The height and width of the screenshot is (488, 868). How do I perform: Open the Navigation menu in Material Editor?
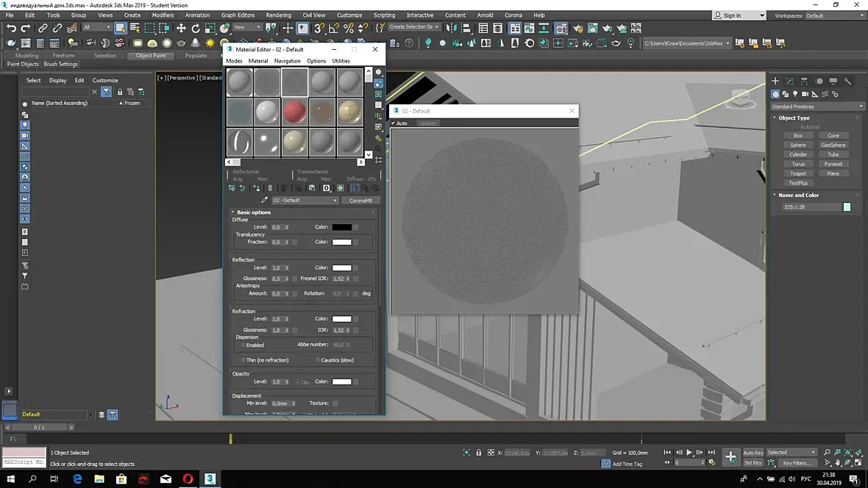(x=287, y=61)
